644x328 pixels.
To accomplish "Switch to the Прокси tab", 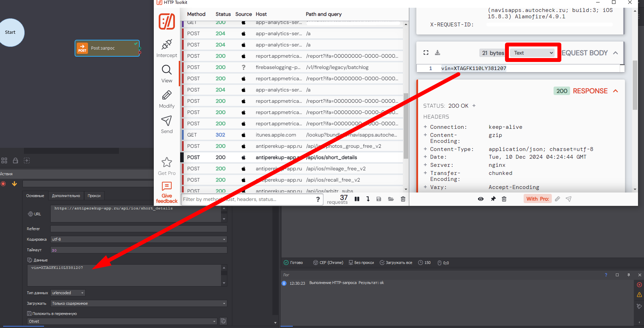I will click(x=94, y=196).
